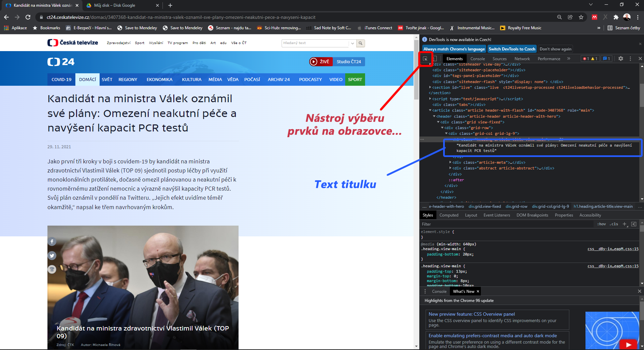Open the Computed styles tab

449,215
